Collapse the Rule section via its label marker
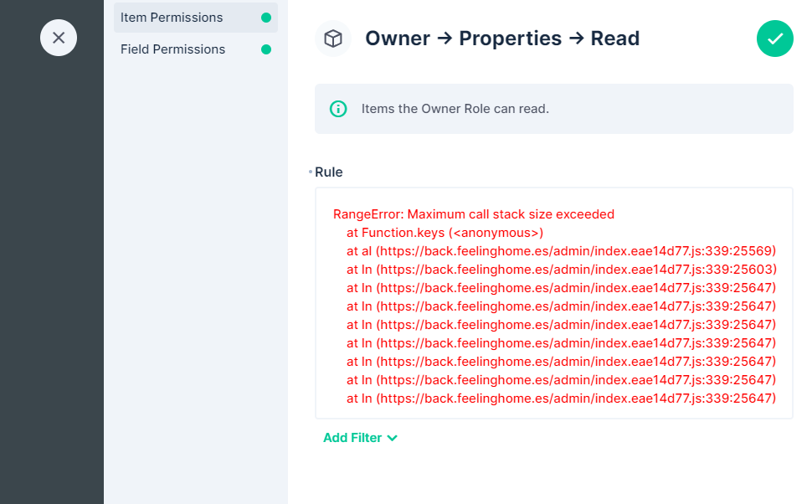 tap(311, 172)
